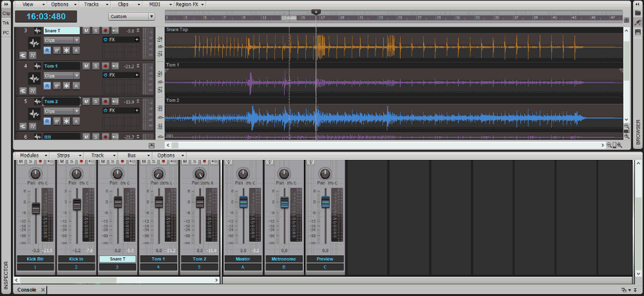
Task: Click the Tom 1 take lanes icon
Action: (23, 90)
